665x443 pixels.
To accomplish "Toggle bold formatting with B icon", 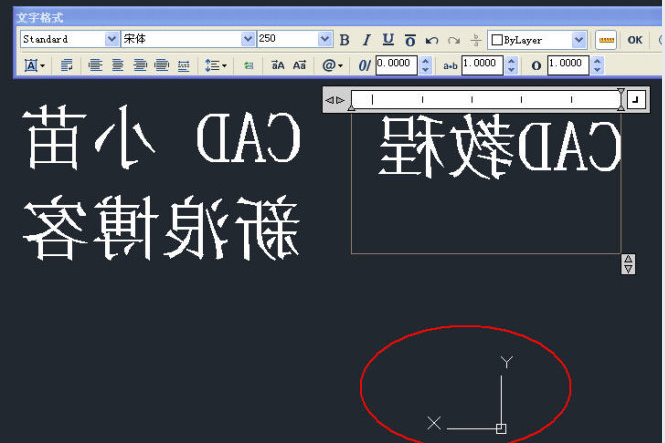I will [x=345, y=40].
